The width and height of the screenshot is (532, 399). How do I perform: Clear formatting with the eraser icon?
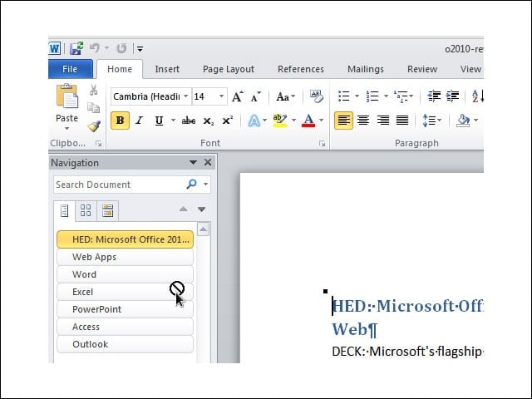point(316,96)
